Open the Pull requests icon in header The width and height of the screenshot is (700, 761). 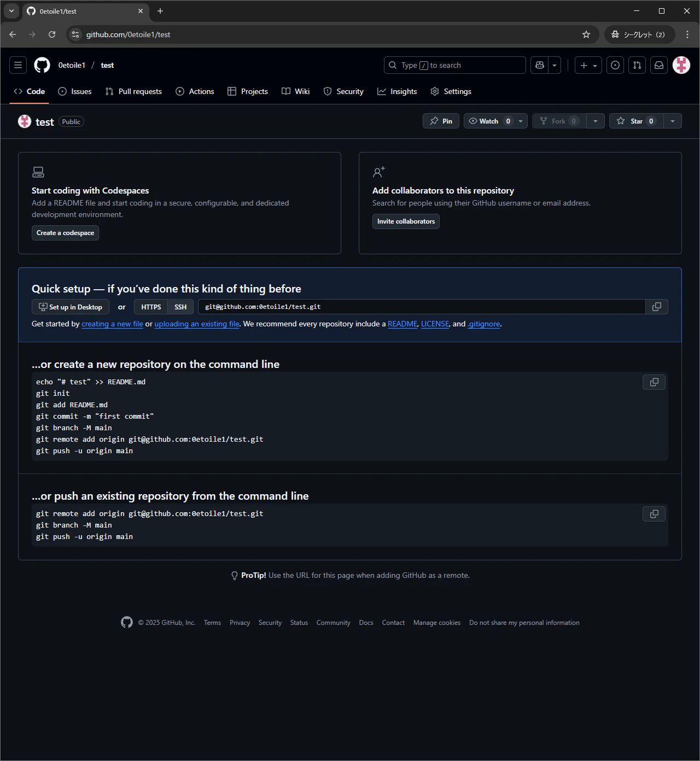[637, 65]
